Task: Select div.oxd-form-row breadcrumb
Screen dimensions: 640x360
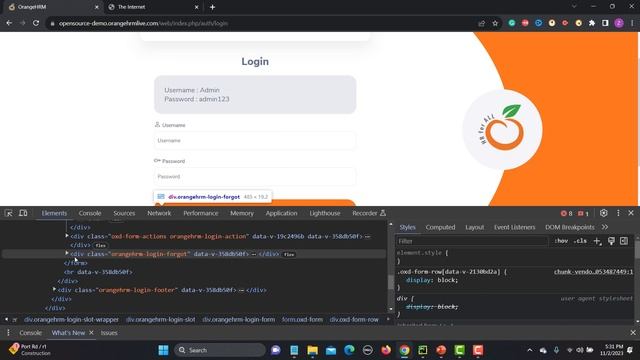Action: [354, 320]
